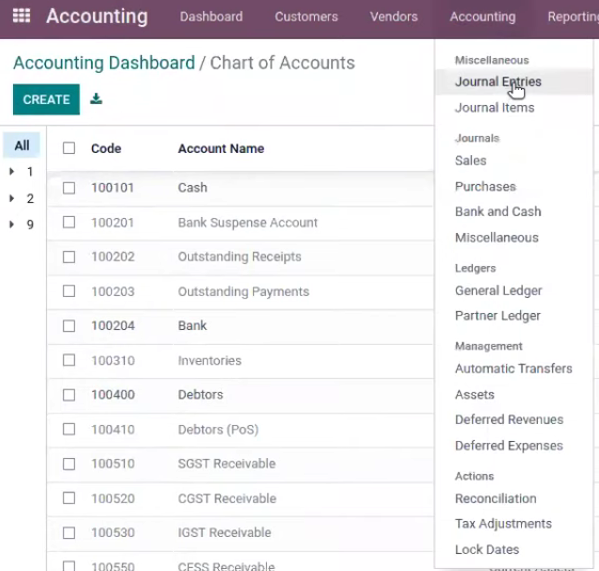Check the box for account 100101 Cash
Image resolution: width=599 pixels, height=571 pixels.
[x=69, y=188]
